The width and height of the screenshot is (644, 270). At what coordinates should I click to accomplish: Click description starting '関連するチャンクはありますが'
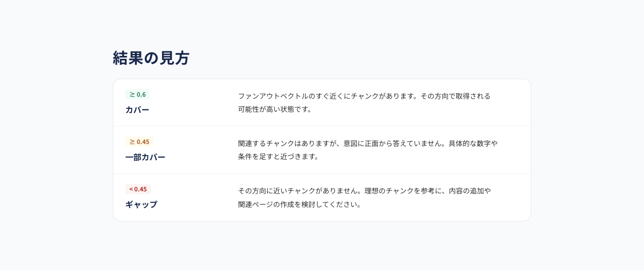point(368,150)
